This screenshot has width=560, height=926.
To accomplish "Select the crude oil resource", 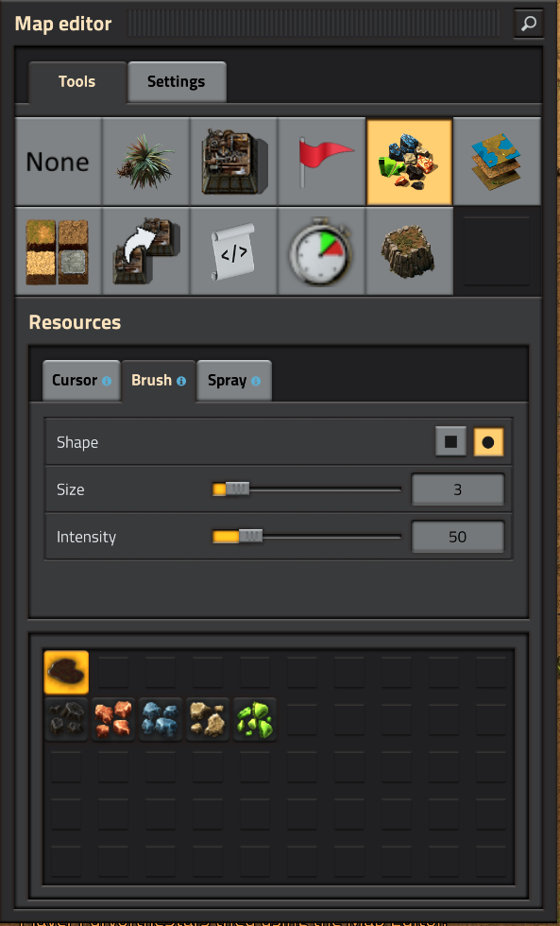I will pyautogui.click(x=66, y=672).
